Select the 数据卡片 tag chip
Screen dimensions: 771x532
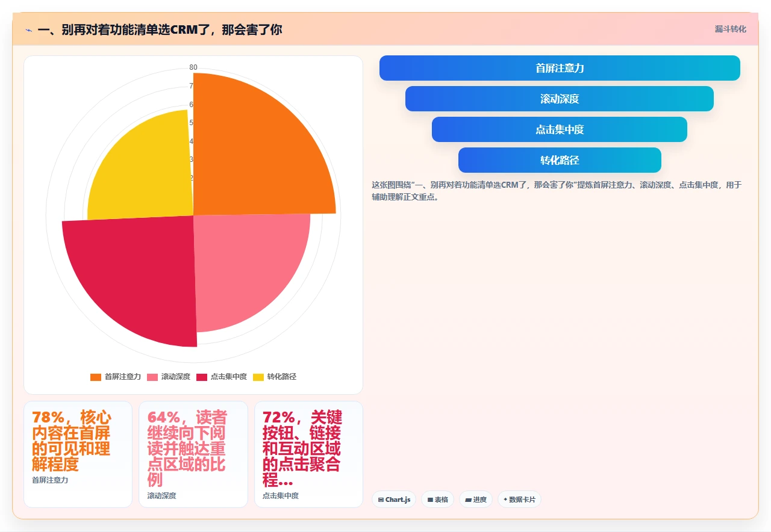pyautogui.click(x=519, y=500)
